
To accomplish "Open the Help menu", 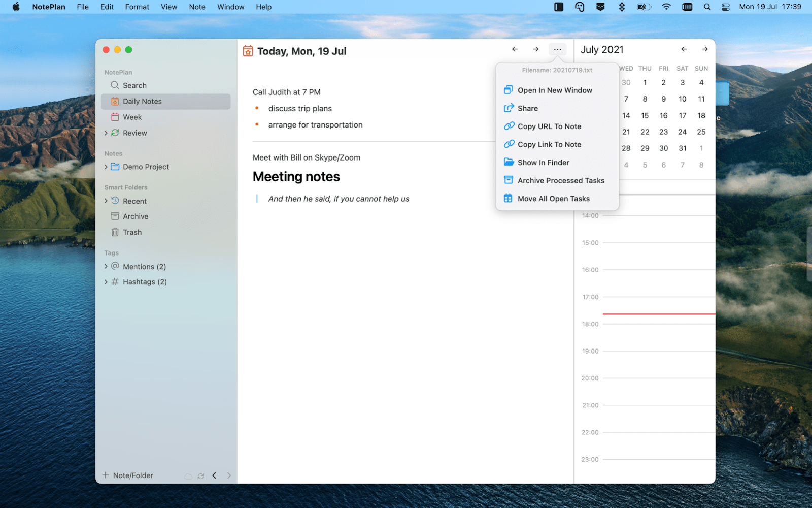I will pyautogui.click(x=263, y=7).
